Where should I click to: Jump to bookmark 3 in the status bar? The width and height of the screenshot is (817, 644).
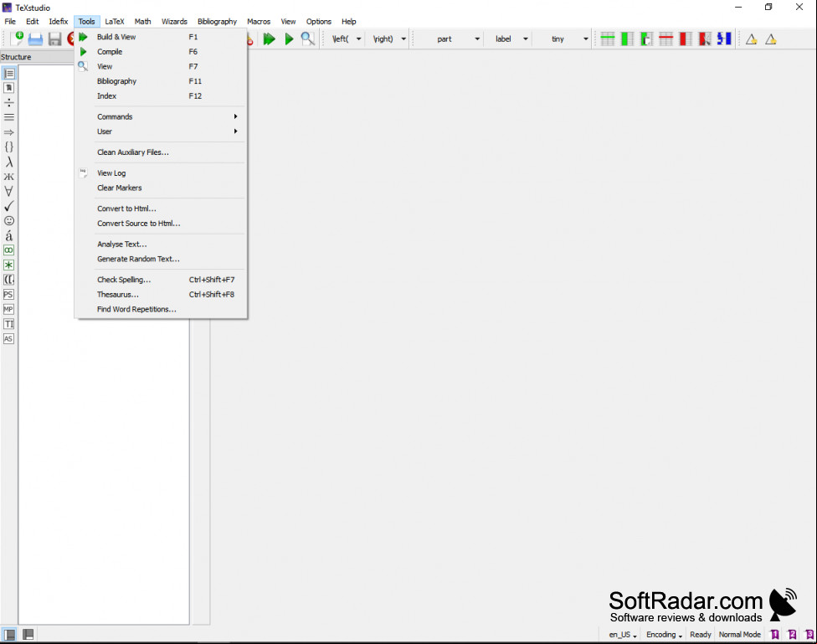809,634
